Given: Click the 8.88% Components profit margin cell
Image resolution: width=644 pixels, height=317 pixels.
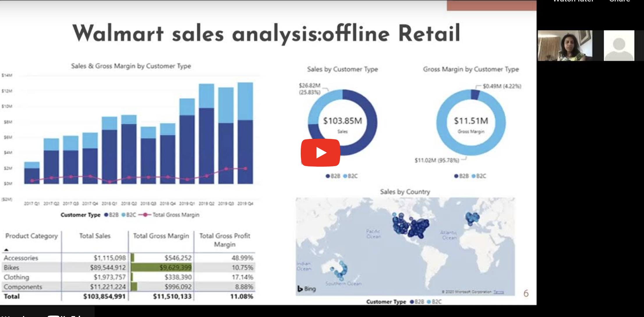Looking at the screenshot, I should pyautogui.click(x=244, y=287).
